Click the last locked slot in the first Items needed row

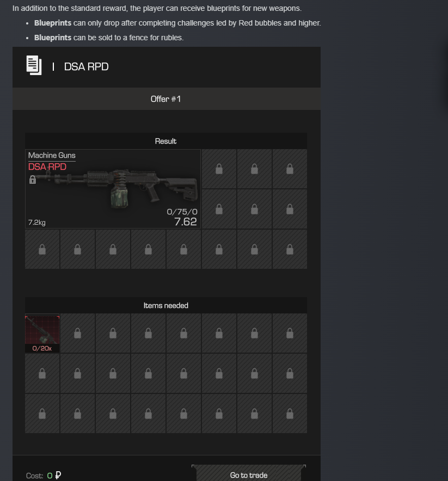coord(290,333)
